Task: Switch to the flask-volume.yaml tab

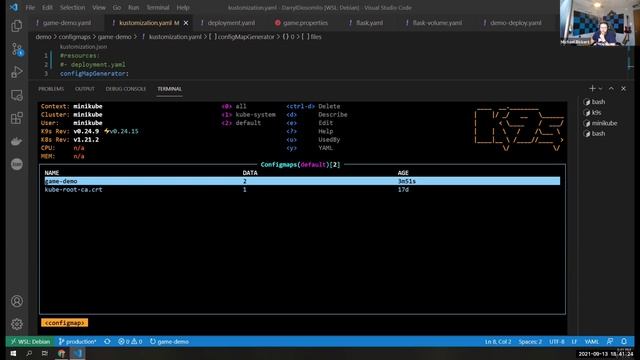Action: pyautogui.click(x=437, y=23)
